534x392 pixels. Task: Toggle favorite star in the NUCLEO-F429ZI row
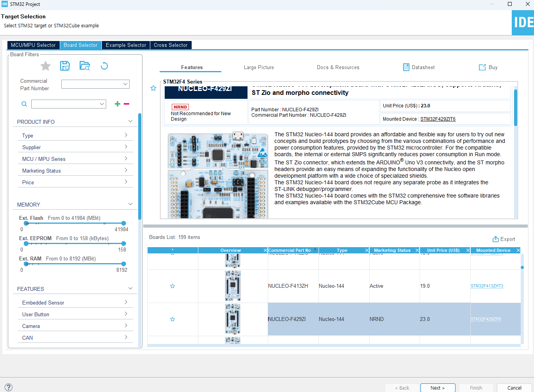pyautogui.click(x=173, y=319)
